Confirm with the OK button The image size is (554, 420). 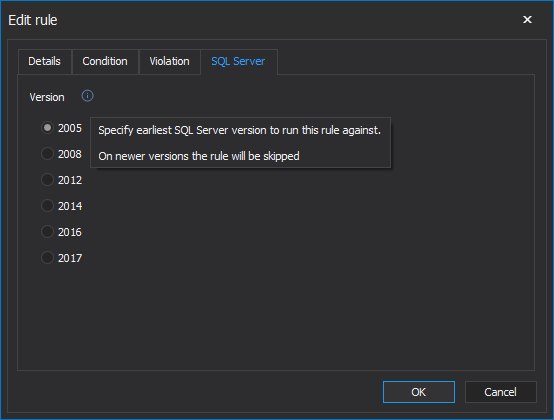[419, 392]
